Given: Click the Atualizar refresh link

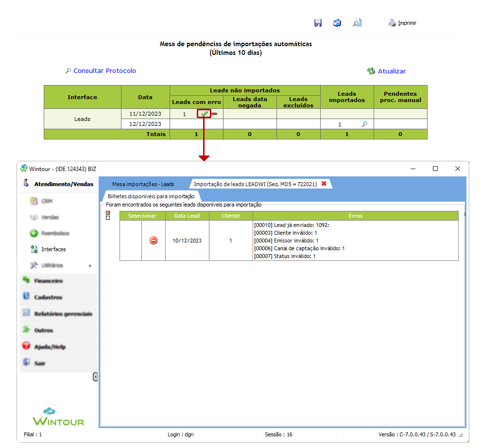Looking at the screenshot, I should point(392,71).
